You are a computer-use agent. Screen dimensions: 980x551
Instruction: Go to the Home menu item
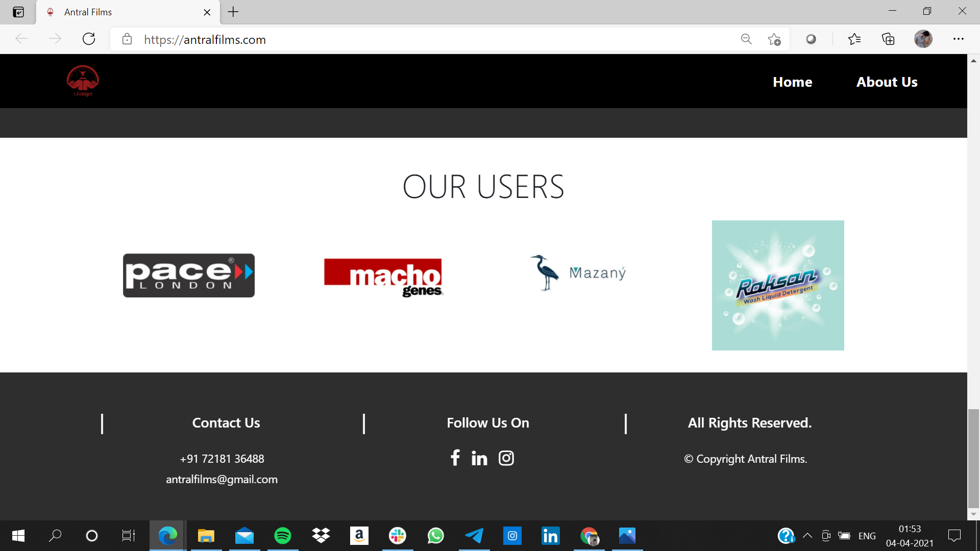[x=792, y=82]
